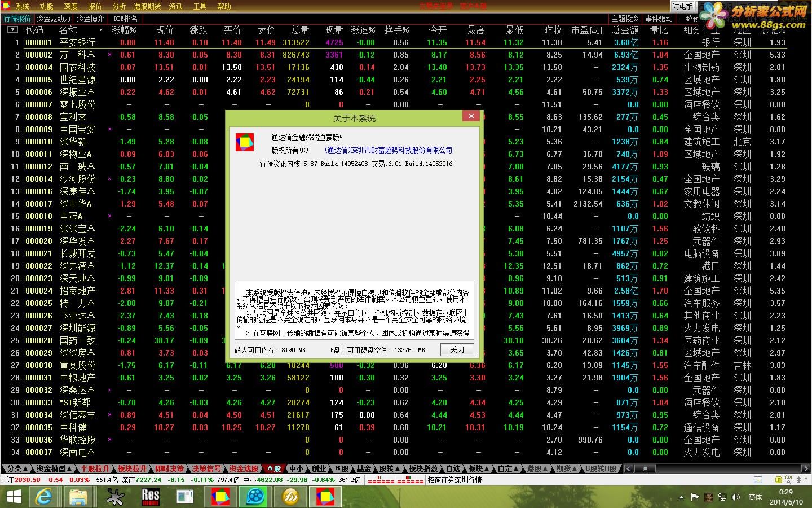Open the 帮助 menu
Image resolution: width=812 pixels, height=508 pixels.
(224, 6)
